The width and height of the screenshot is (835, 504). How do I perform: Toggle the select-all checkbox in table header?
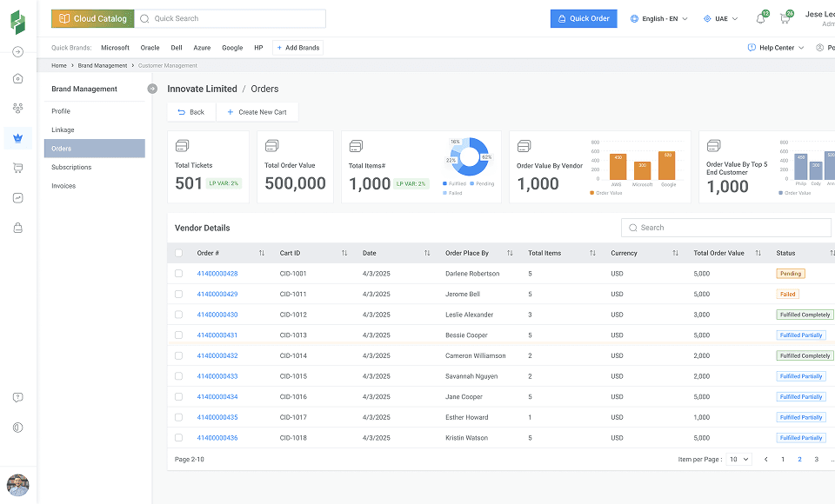click(x=179, y=253)
